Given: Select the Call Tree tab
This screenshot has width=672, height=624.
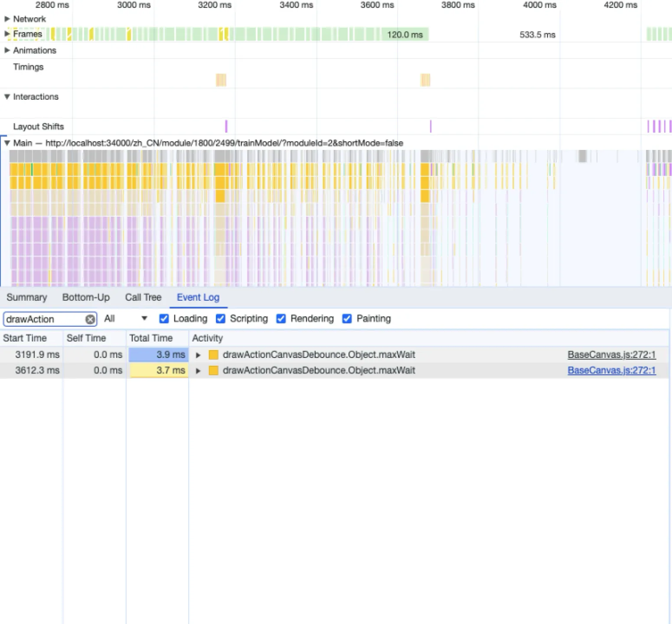Looking at the screenshot, I should coord(143,297).
